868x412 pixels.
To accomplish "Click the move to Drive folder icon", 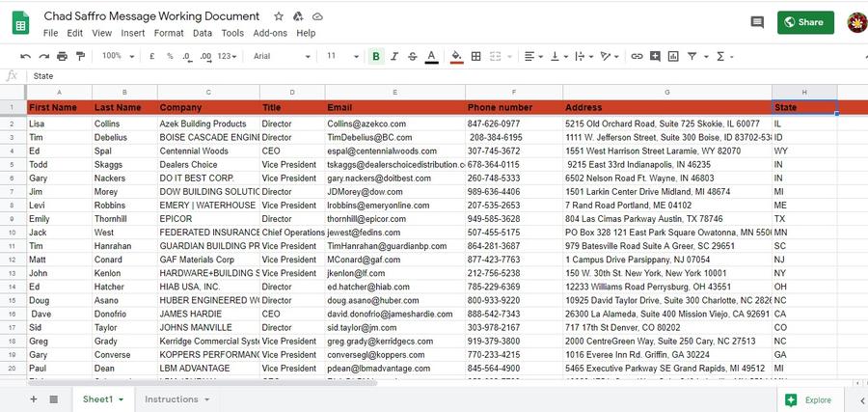I will [x=298, y=16].
